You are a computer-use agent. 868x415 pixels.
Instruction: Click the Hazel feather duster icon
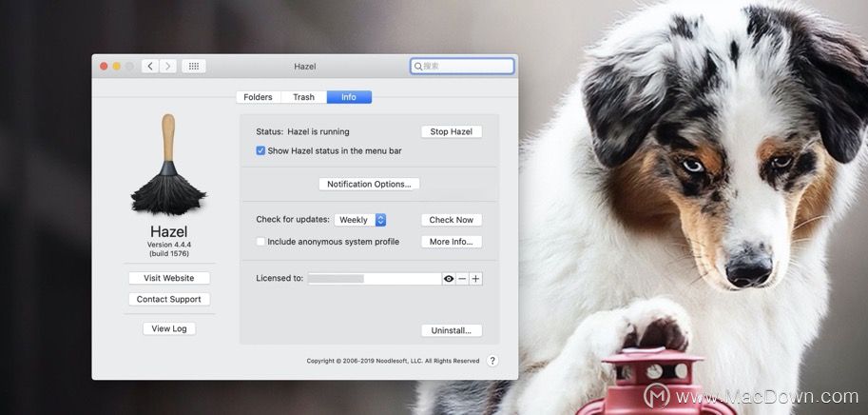point(168,164)
